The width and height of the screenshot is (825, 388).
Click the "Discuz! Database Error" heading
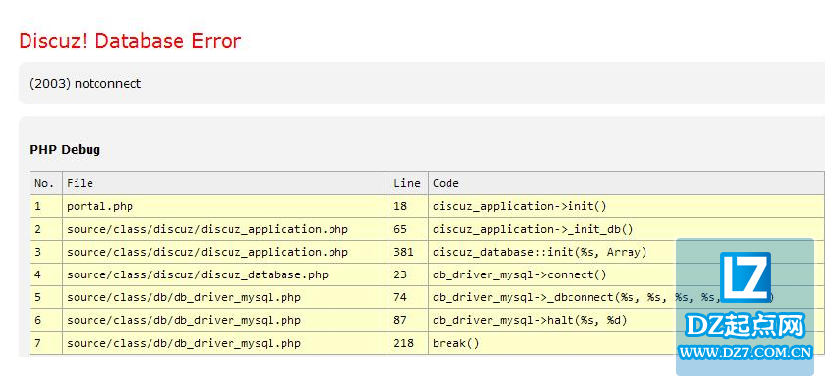click(130, 41)
